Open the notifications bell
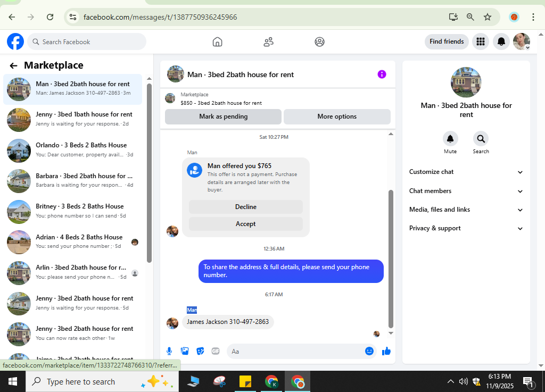Viewport: 545px width, 392px height. click(501, 41)
